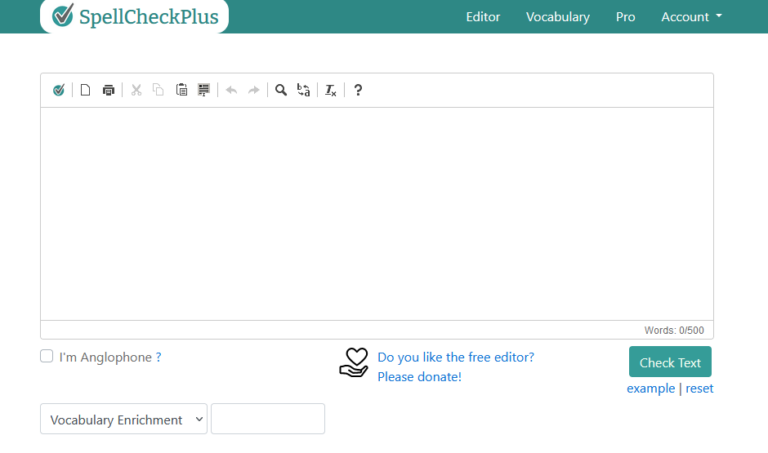Open the Replace text tool

[304, 90]
